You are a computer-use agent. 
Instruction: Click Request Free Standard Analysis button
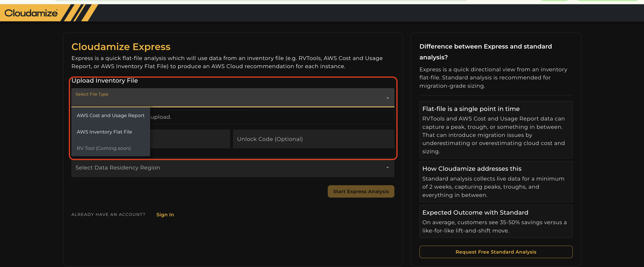496,252
